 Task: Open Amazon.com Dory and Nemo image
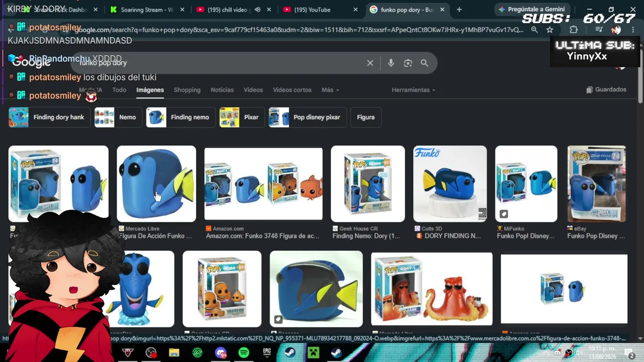click(263, 184)
